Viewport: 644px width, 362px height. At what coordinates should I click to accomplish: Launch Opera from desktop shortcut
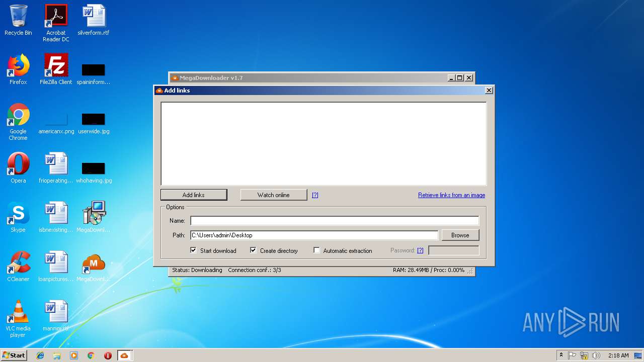tap(18, 168)
